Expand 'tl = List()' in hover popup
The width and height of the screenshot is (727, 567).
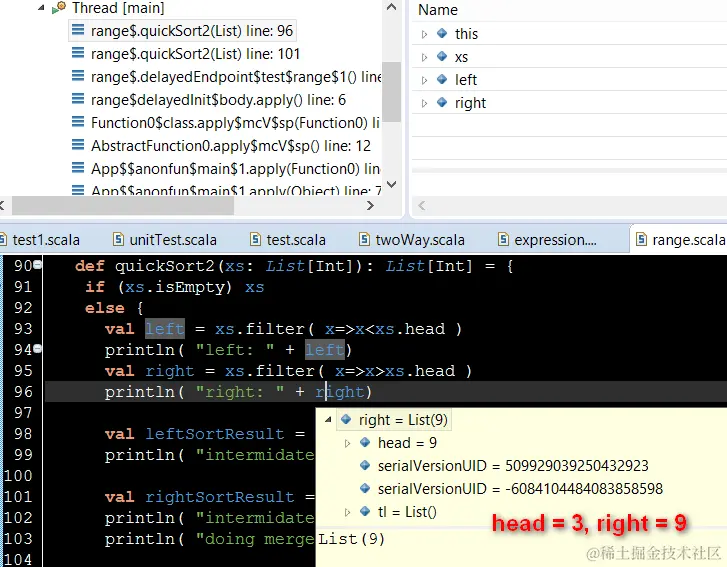coord(347,512)
